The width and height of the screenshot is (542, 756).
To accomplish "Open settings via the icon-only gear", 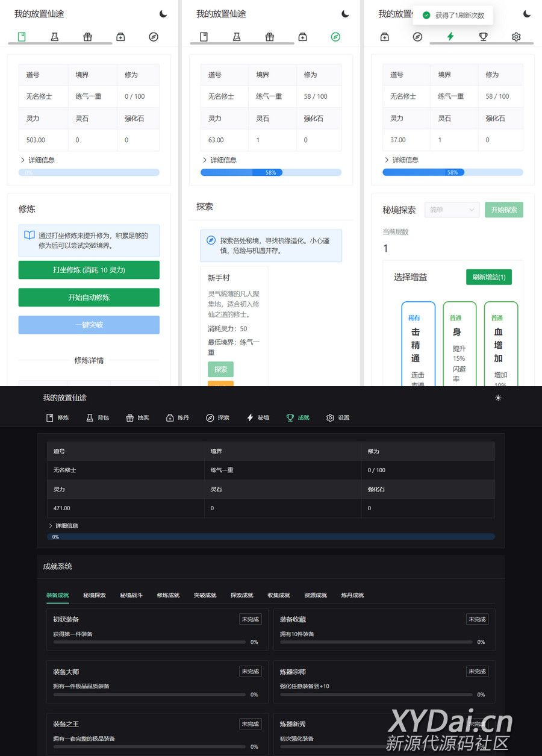I will 516,37.
